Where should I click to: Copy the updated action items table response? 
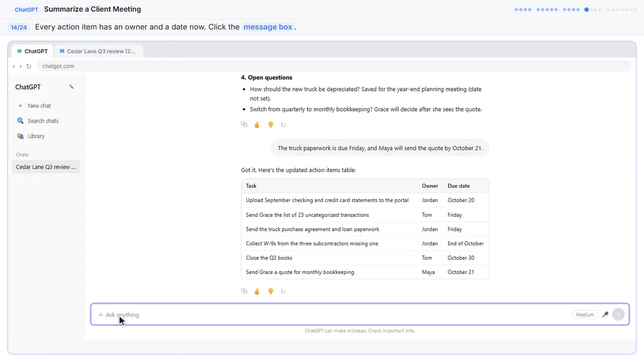[244, 291]
